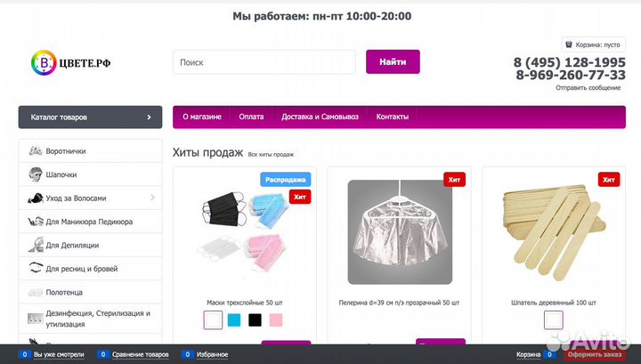Viewport: 641px width, 364px height.
Task: Click the basket icon beside Корзина: пусто
Action: click(x=568, y=44)
